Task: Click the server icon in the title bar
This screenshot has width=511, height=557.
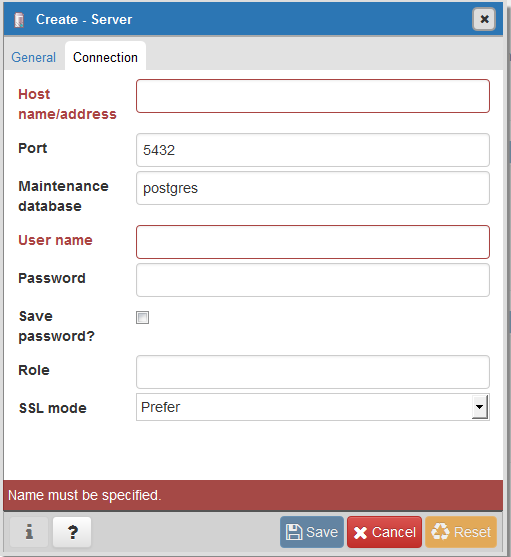Action: pyautogui.click(x=19, y=20)
